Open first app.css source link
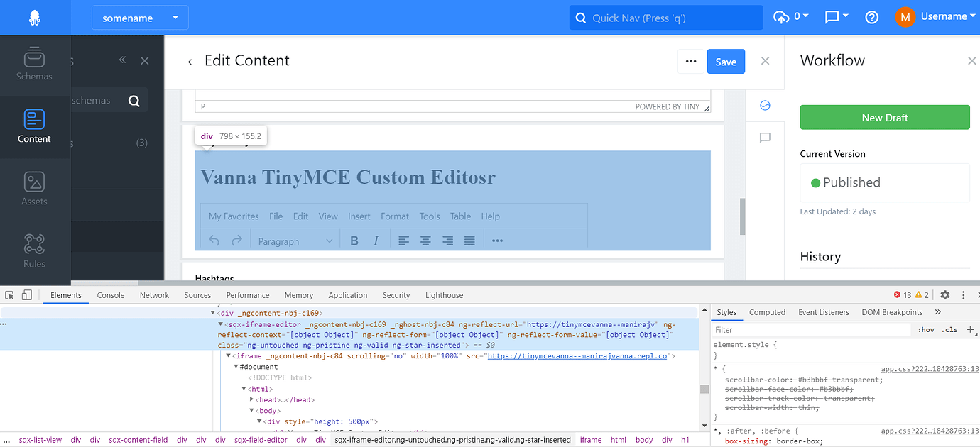980x447 pixels. (930, 369)
